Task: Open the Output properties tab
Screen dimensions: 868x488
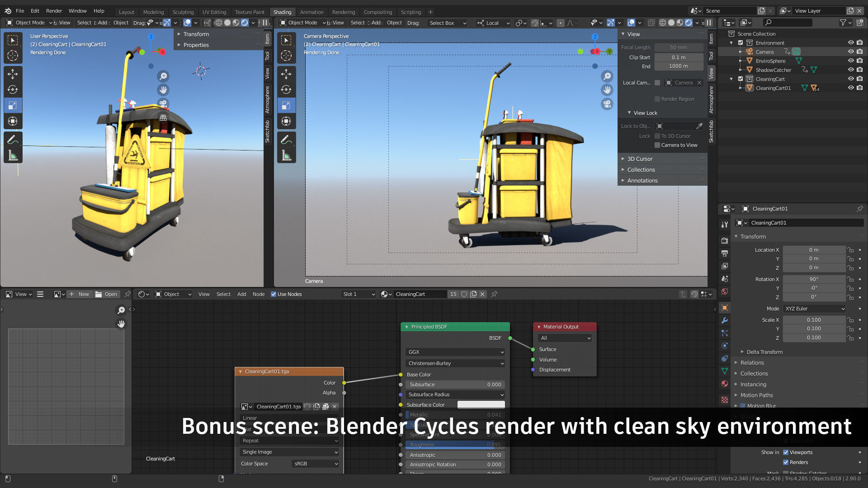Action: point(725,253)
